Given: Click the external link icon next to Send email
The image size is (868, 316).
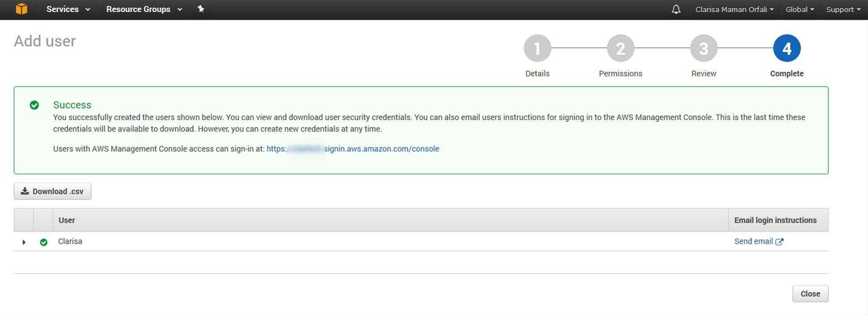Looking at the screenshot, I should 779,242.
